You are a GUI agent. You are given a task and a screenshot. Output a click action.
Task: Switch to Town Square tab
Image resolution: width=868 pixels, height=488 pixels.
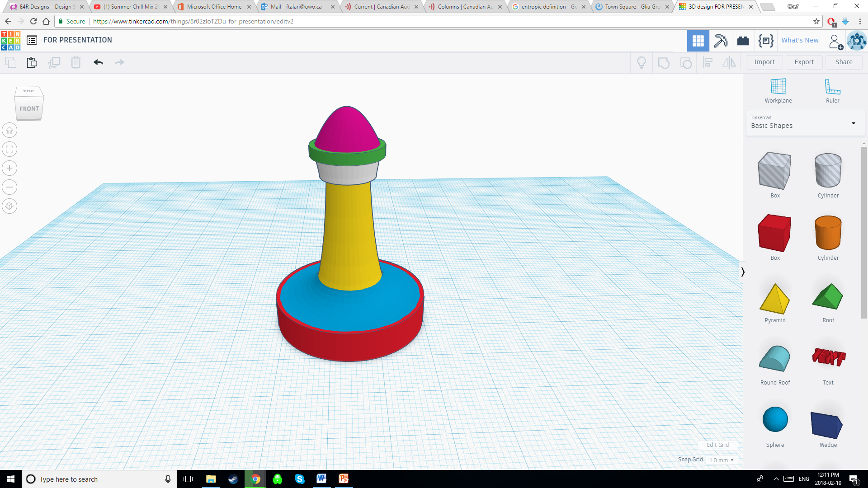(632, 7)
